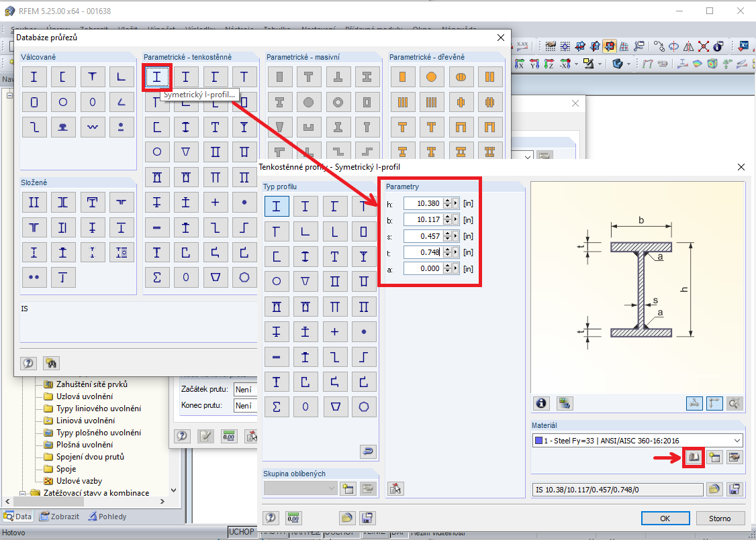Toggle UCHOP snap in status bar
This screenshot has height=540, width=756.
pyautogui.click(x=242, y=532)
